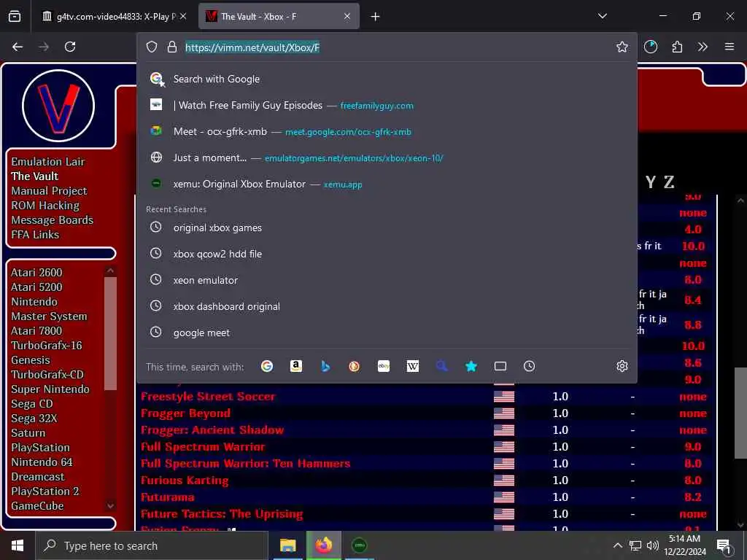
Task: Open Future Tactics: The Uprising link
Action: point(222,514)
